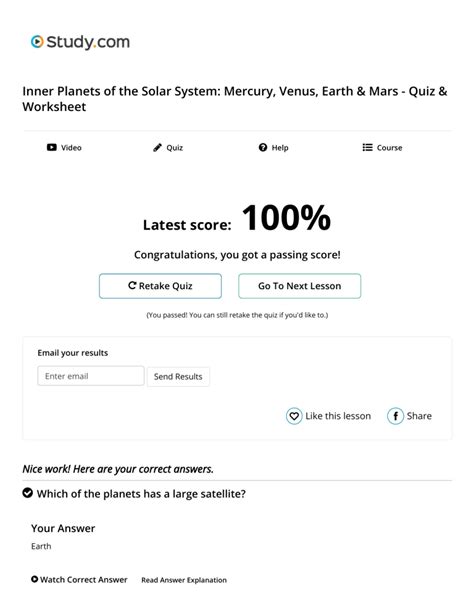The height and width of the screenshot is (613, 474).
Task: Click the refresh icon in the Retake Quiz button
Action: coord(132,285)
